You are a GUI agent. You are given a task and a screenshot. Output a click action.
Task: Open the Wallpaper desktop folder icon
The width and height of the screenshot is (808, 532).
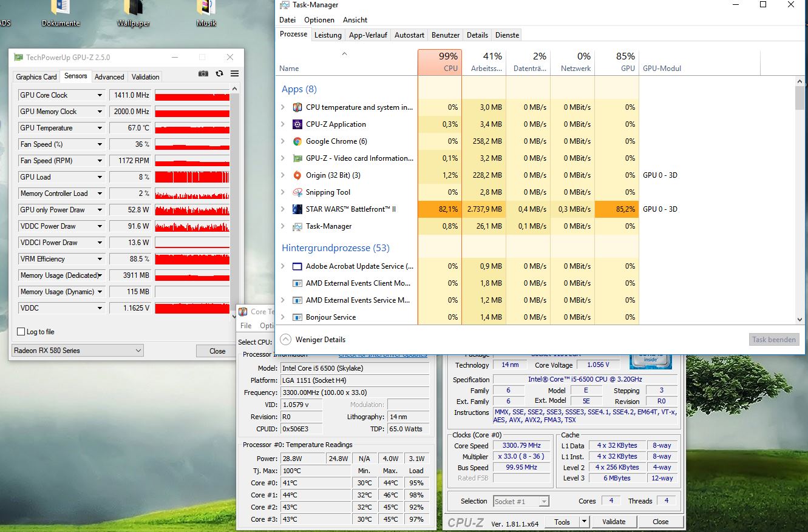[x=133, y=7]
